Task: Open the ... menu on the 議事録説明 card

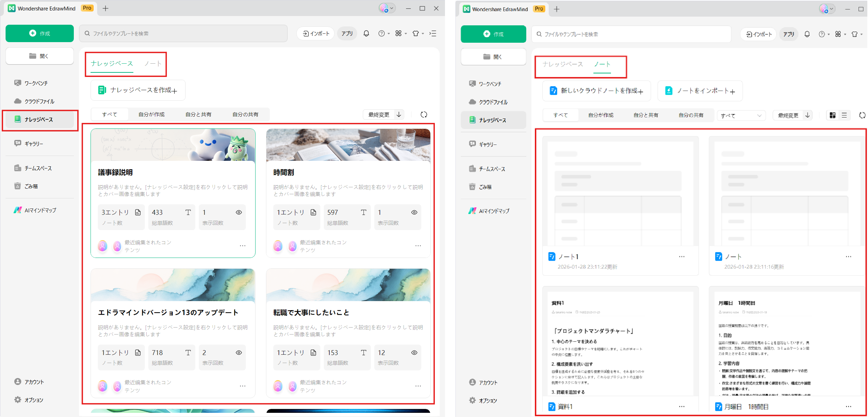Action: 242,246
